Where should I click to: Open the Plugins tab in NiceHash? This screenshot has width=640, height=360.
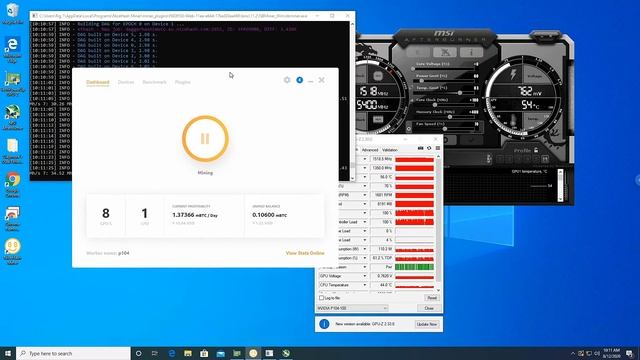tap(182, 82)
